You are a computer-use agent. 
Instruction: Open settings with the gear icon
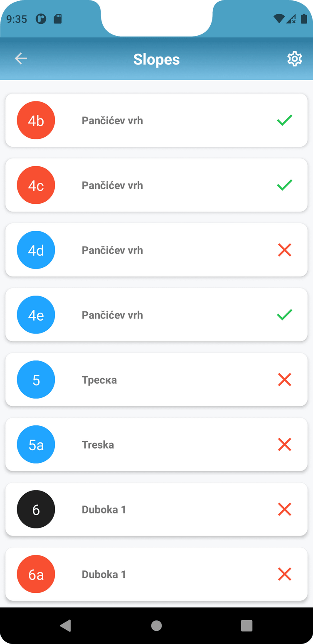(294, 59)
